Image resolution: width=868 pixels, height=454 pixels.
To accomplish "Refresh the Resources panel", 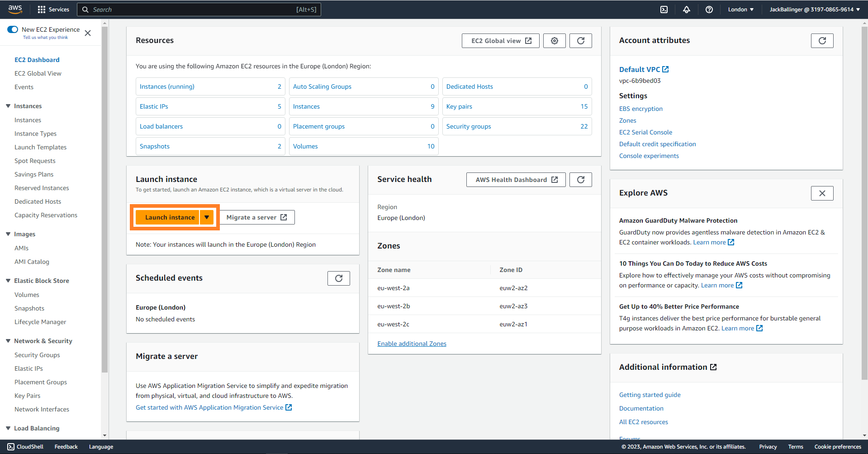I will (x=580, y=41).
